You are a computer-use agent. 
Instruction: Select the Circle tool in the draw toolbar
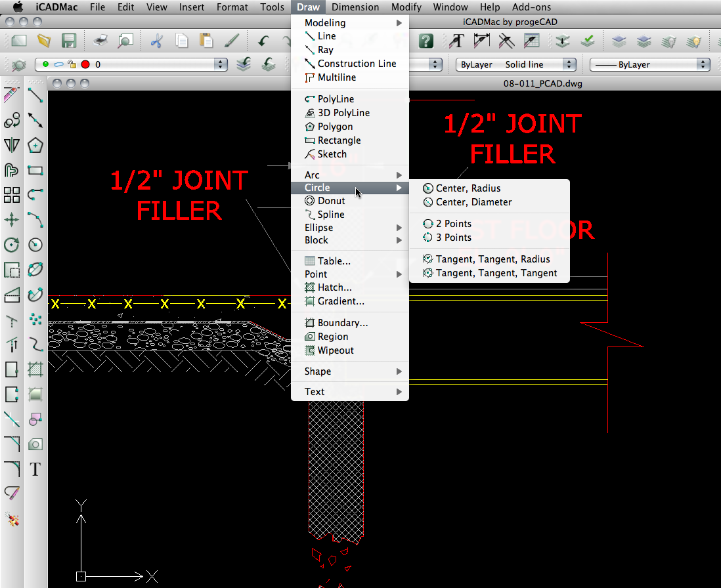tap(35, 245)
